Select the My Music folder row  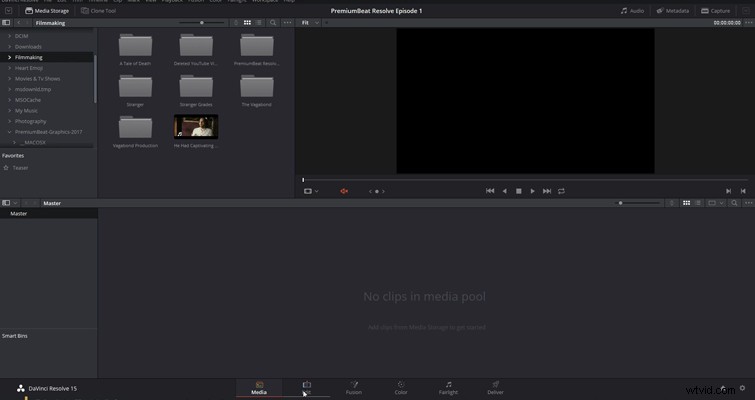pos(47,111)
